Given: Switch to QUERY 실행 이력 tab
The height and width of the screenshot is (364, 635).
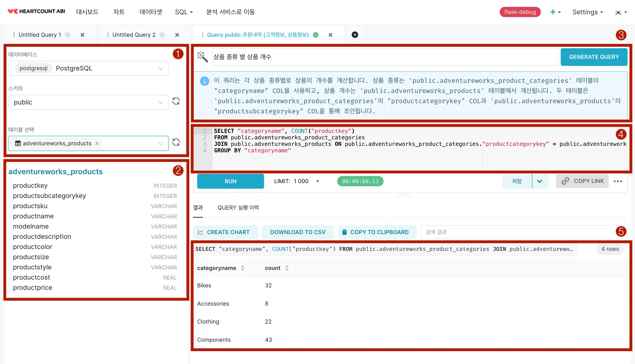Looking at the screenshot, I should (238, 208).
